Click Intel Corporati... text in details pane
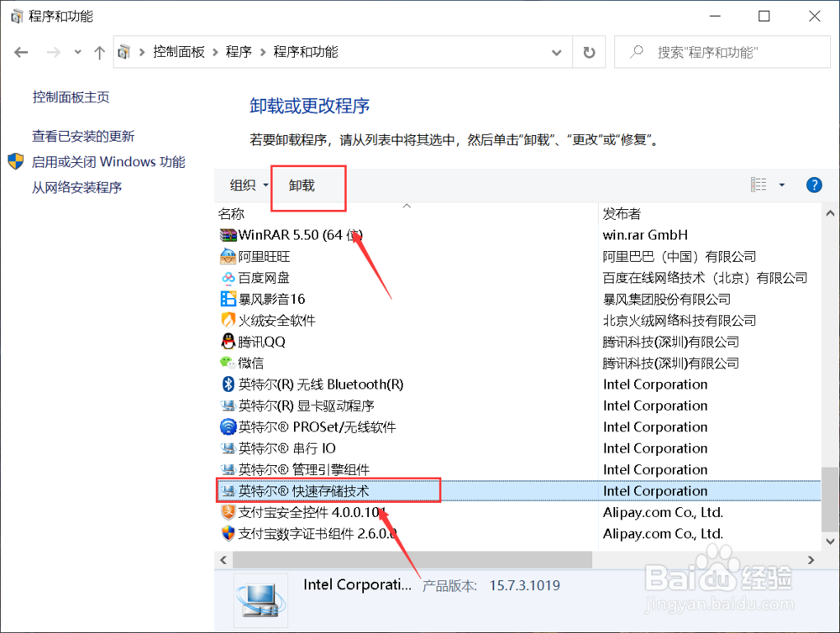Image resolution: width=840 pixels, height=633 pixels. (x=357, y=585)
